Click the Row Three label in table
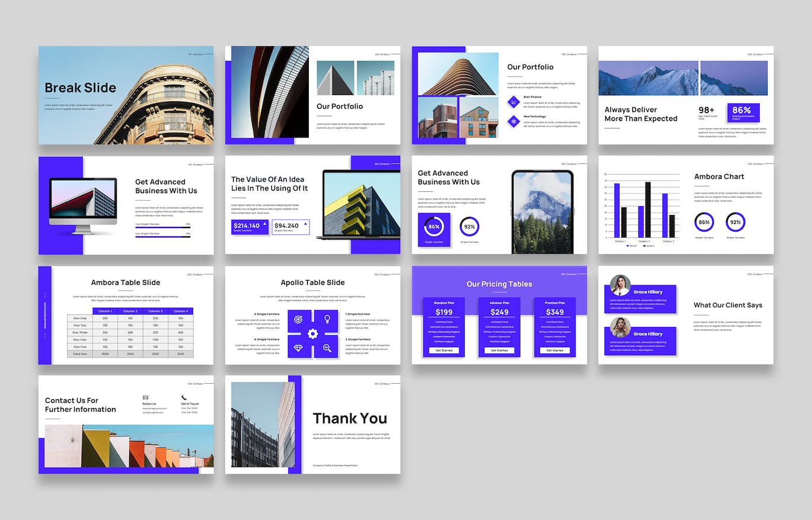 click(x=80, y=332)
